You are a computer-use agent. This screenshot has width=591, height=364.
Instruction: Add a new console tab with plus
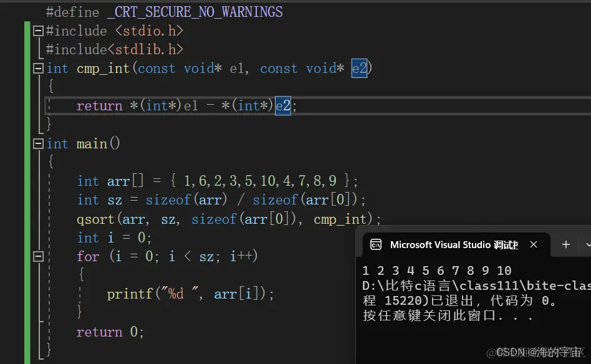[565, 244]
